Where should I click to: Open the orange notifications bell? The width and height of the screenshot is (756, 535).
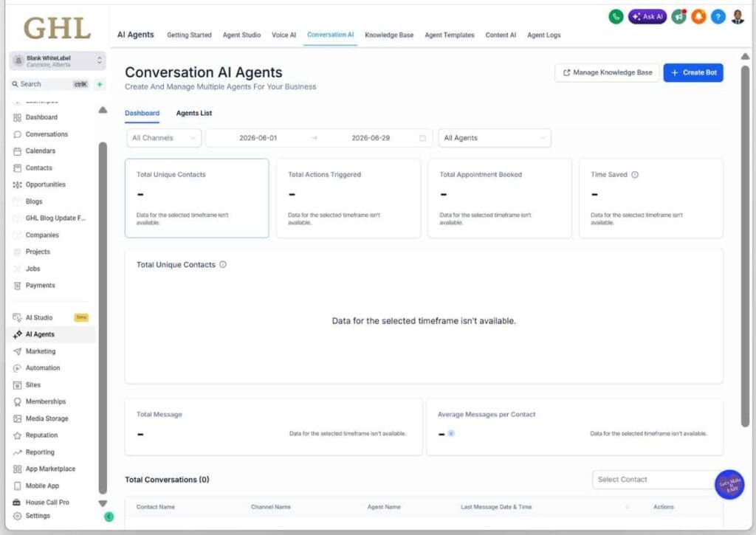pos(698,17)
